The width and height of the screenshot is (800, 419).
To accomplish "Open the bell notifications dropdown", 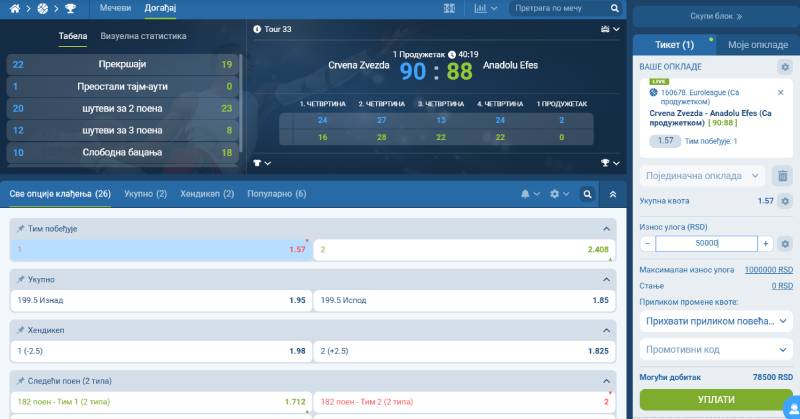I will tap(530, 194).
